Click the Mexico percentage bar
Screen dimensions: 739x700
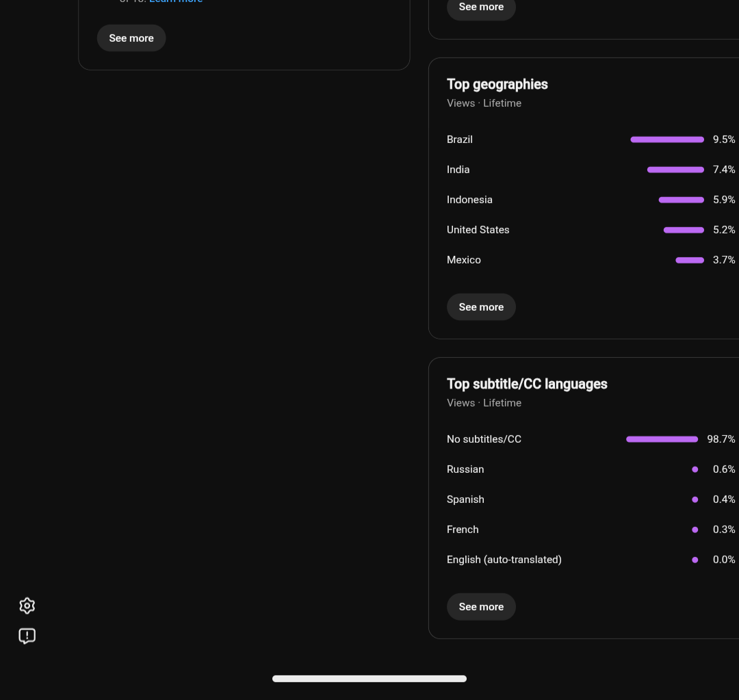[690, 260]
